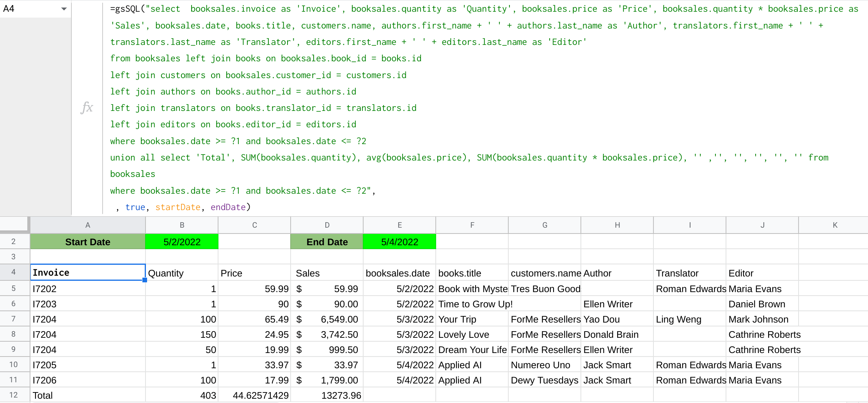Select column A header
868x403 pixels.
tap(88, 225)
